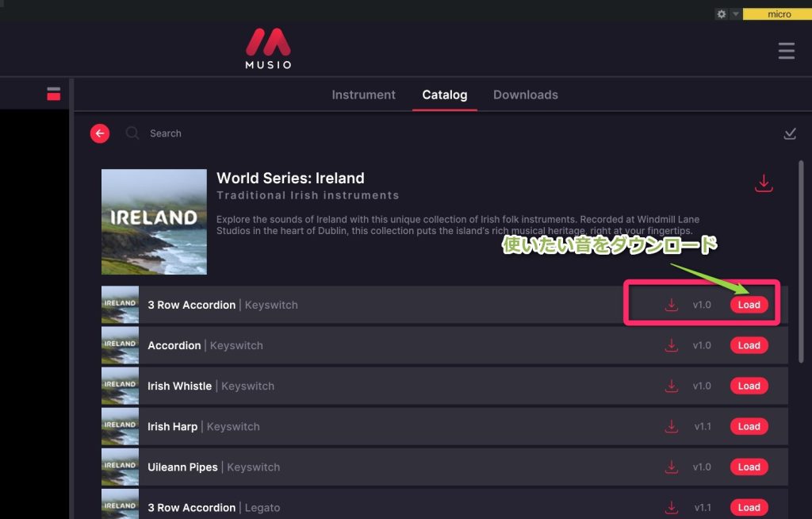The image size is (812, 519).
Task: Download the Irish Harp Keyswitch instrument
Action: (x=672, y=426)
